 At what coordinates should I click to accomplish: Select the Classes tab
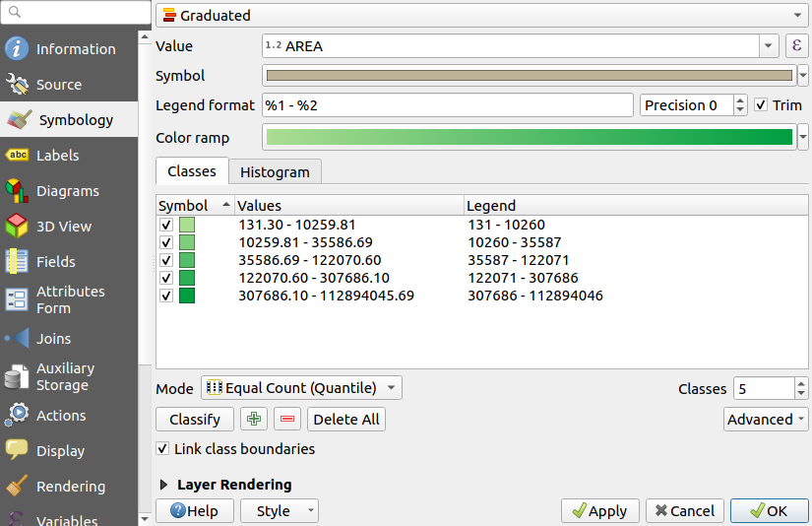pyautogui.click(x=192, y=171)
